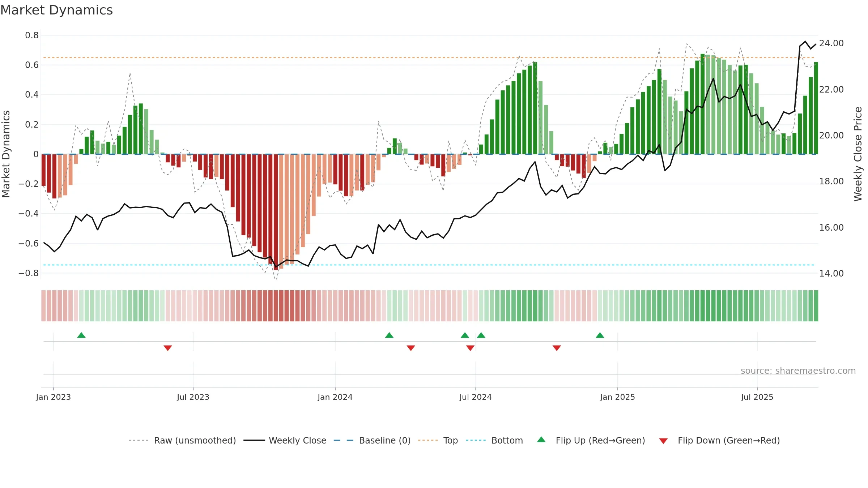Toggle the Baseline (0) legend entry
This screenshot has height=488, width=868.
[372, 440]
